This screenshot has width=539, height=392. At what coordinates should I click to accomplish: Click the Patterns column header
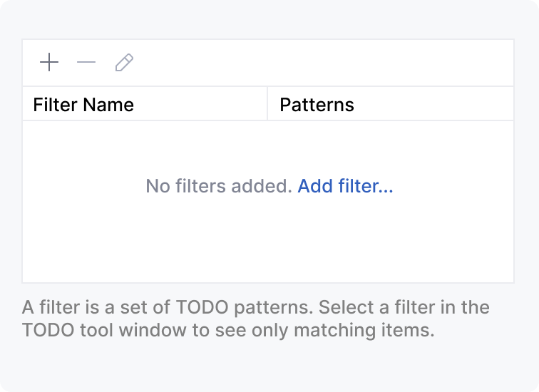pyautogui.click(x=317, y=105)
